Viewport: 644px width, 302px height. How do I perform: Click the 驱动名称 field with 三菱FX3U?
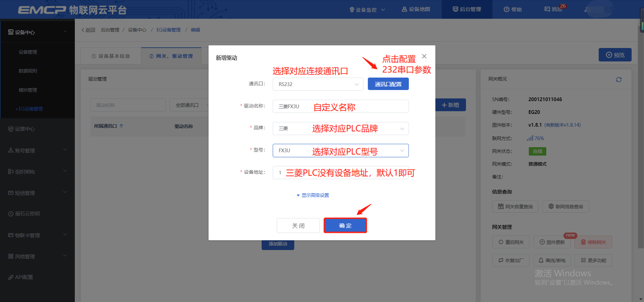(x=340, y=106)
